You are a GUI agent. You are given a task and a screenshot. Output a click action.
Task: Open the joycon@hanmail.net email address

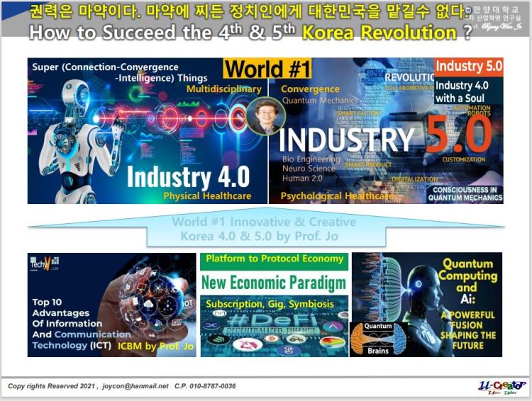(135, 386)
